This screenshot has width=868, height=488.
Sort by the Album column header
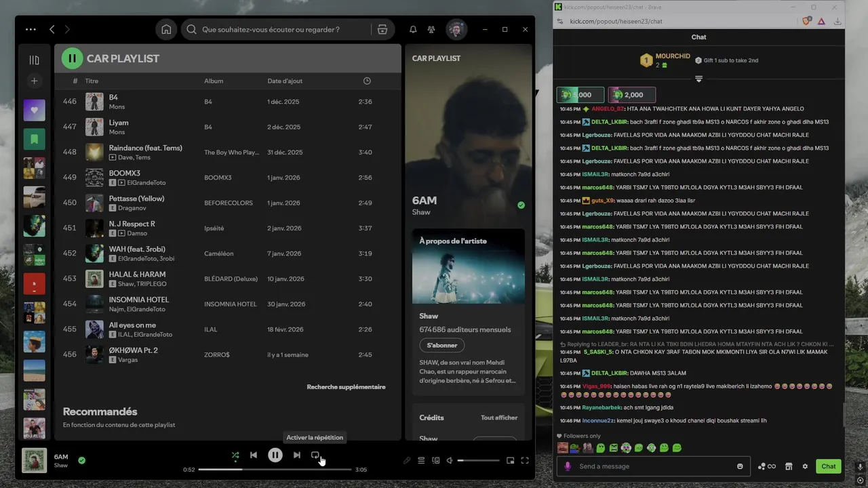[214, 81]
